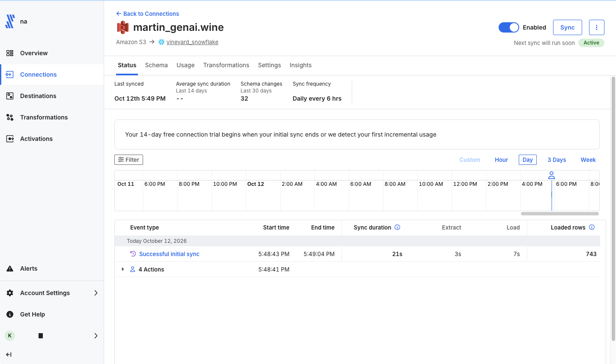Screen dimensions: 616x364
Task: Expand the Account Settings chevron
Action: coord(96,293)
